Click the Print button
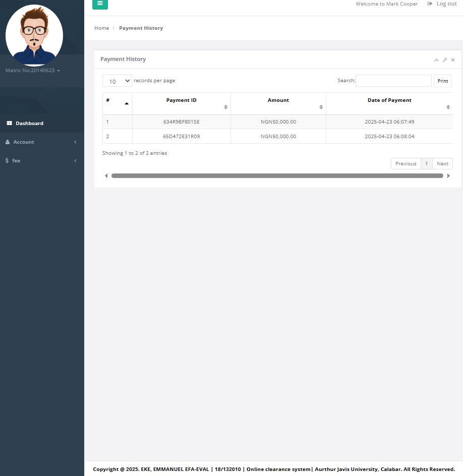The height and width of the screenshot is (476, 463). [443, 81]
